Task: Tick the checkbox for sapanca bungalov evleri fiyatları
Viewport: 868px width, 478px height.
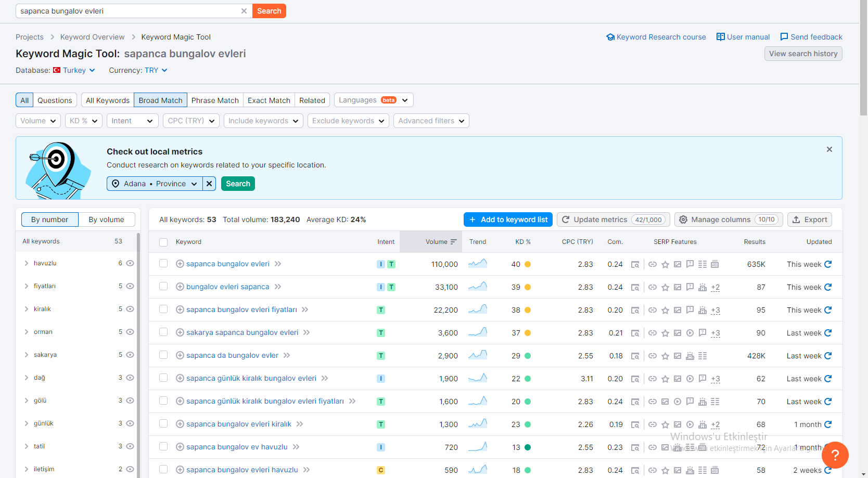Action: pos(163,309)
